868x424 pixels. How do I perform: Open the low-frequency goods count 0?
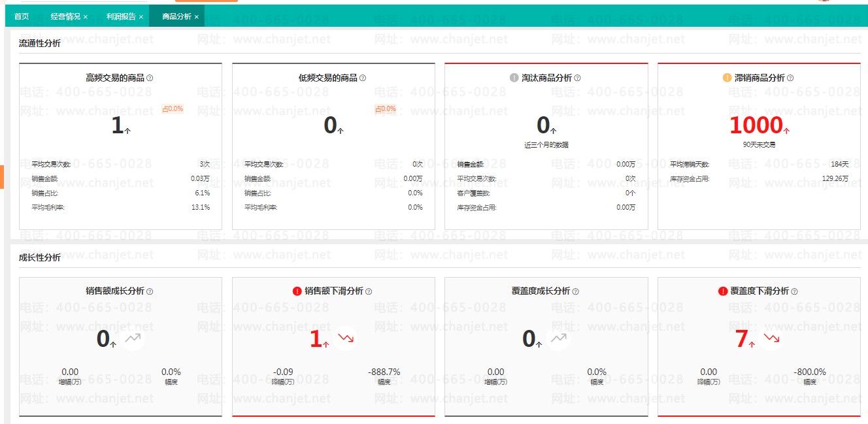(x=331, y=125)
